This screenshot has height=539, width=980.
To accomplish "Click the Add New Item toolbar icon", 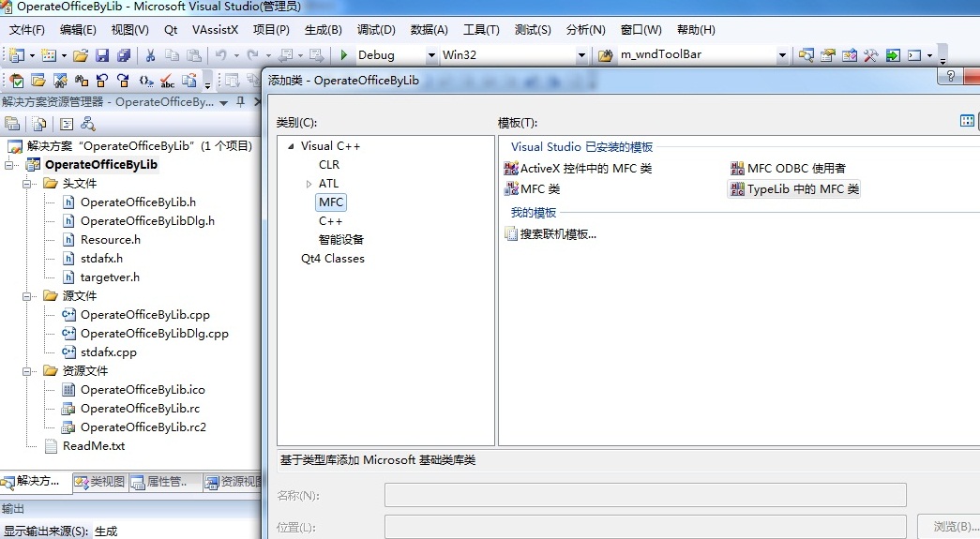I will tap(49, 55).
